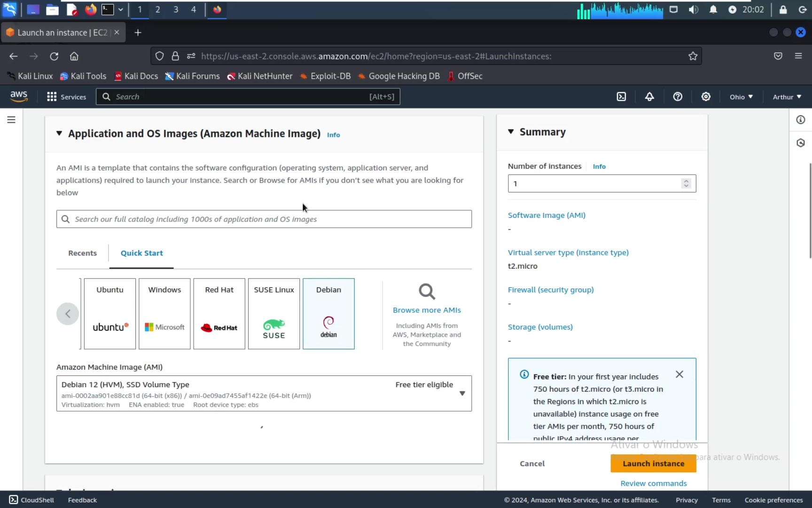Image resolution: width=812 pixels, height=508 pixels.
Task: Select the Ubuntu AMI tile
Action: 110,314
